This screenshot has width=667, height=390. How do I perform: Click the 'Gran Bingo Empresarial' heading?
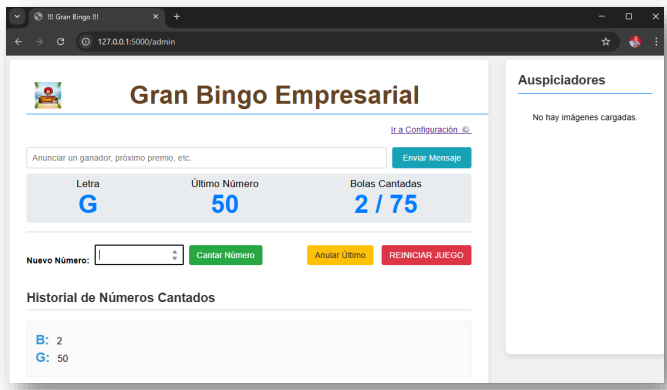(274, 95)
